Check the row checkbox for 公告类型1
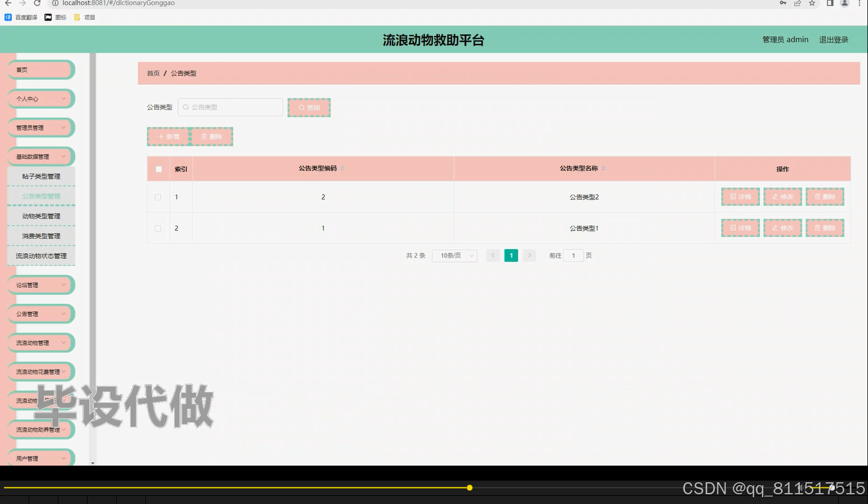The height and width of the screenshot is (504, 868). 158,227
